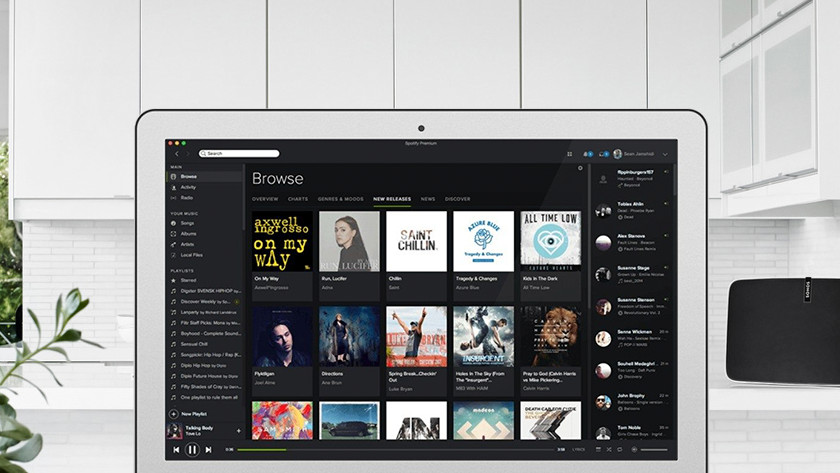Screen dimensions: 840x473
Task: Click the Luke Bryan artist link
Action: 401,389
